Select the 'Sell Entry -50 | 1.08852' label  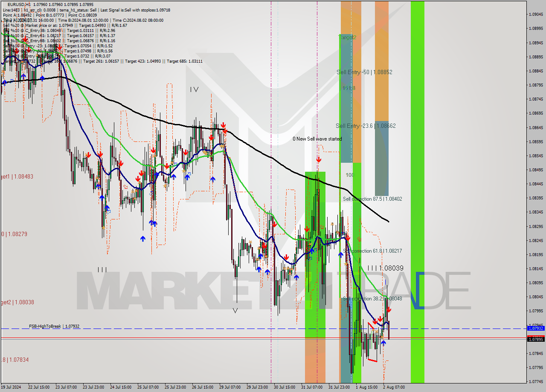click(364, 72)
